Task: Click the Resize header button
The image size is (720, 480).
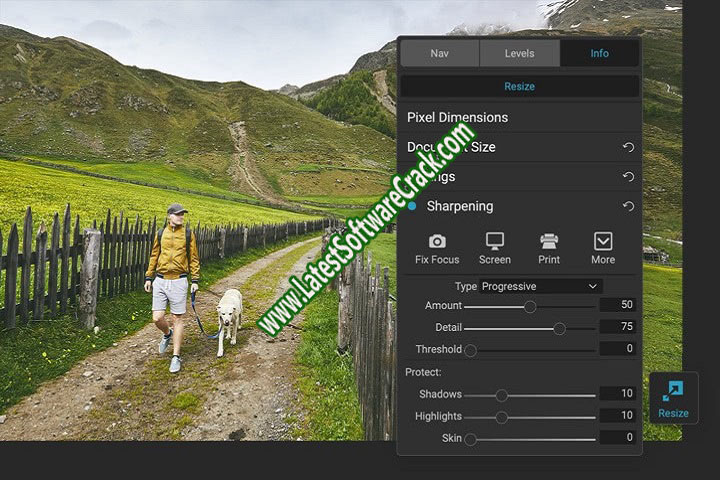Action: (519, 86)
